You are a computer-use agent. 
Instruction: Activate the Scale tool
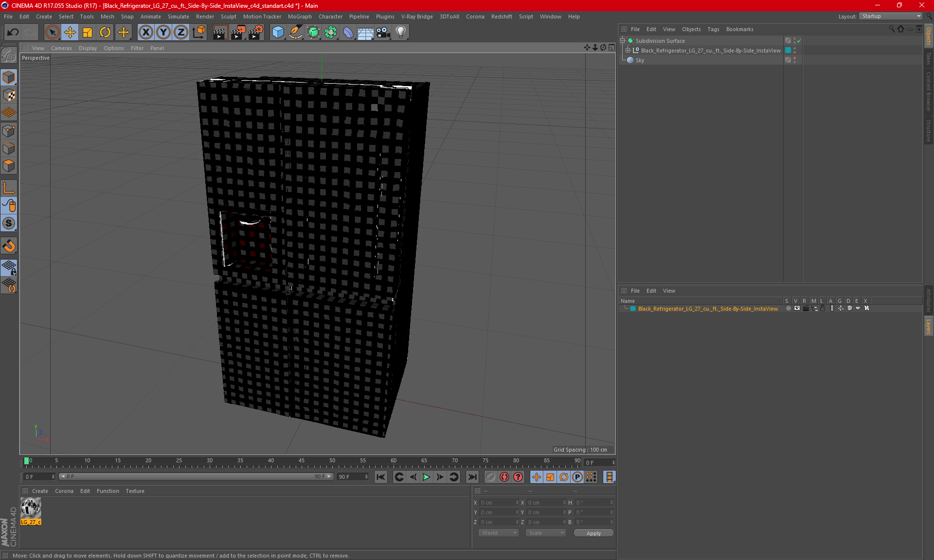(88, 32)
